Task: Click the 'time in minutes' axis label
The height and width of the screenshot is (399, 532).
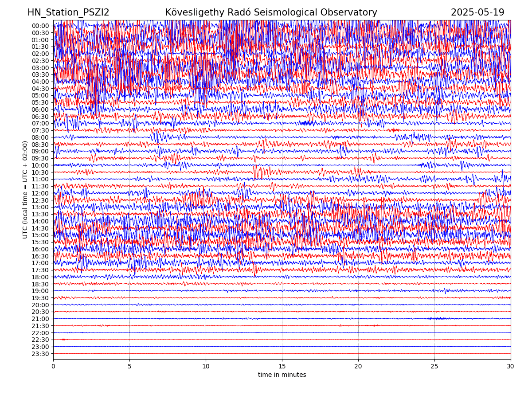Action: (x=282, y=375)
